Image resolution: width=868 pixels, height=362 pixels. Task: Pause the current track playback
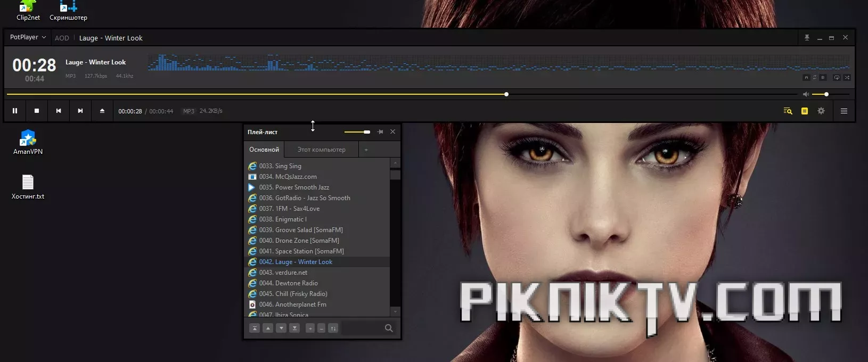point(15,111)
